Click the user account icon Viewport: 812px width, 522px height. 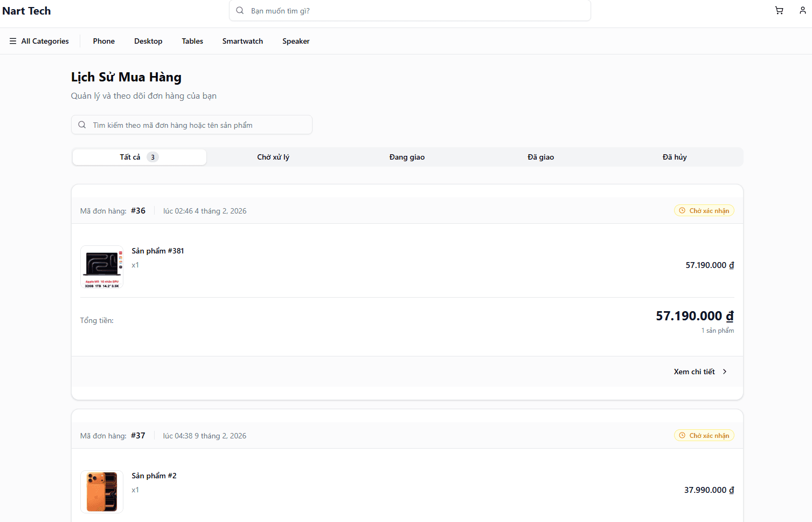(x=802, y=10)
